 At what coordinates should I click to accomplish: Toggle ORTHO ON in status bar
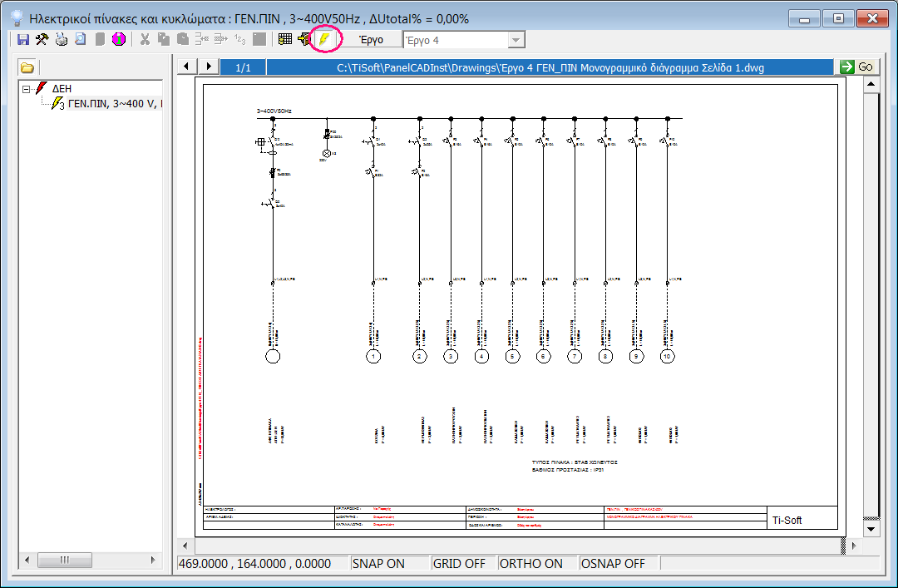pos(530,564)
